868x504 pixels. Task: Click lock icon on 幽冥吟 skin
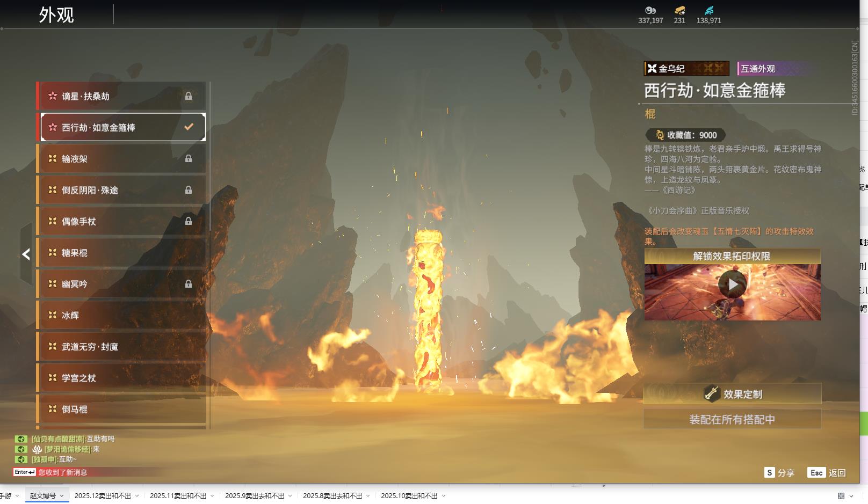pos(189,284)
